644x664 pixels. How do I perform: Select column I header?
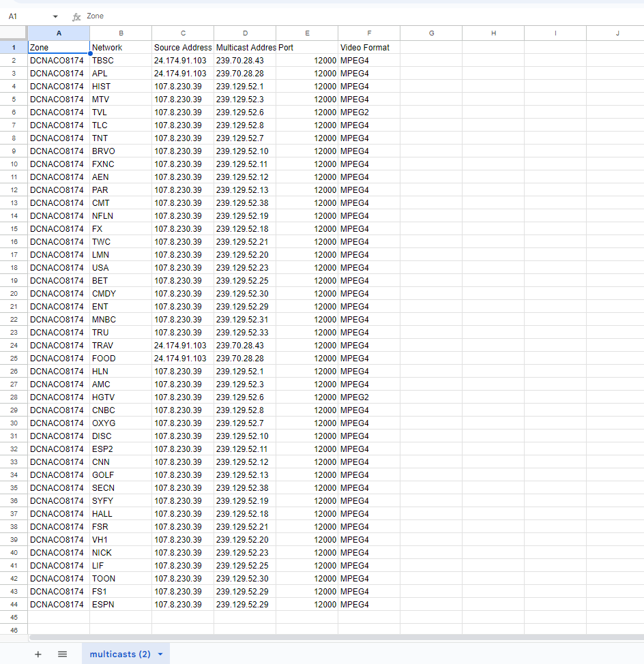coord(555,33)
